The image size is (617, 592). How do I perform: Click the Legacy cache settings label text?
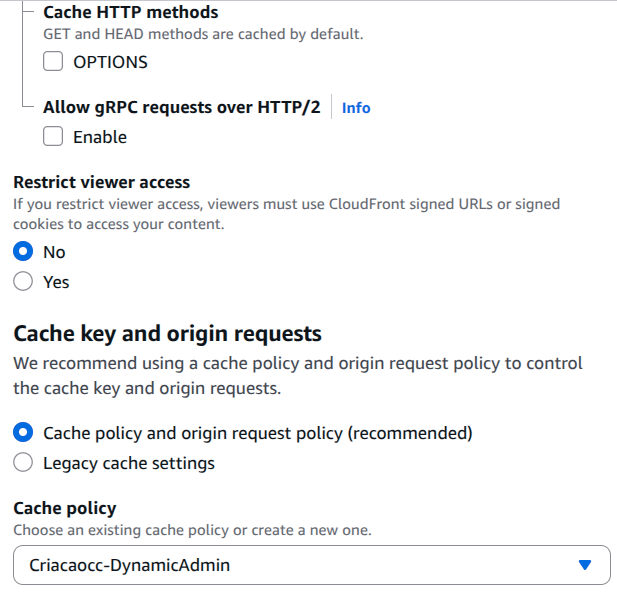point(129,463)
